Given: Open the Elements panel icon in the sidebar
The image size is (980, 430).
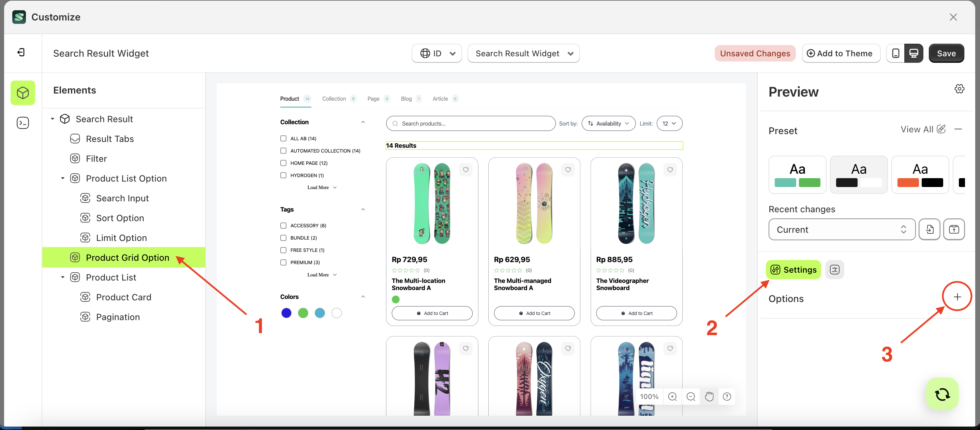Looking at the screenshot, I should pos(23,92).
